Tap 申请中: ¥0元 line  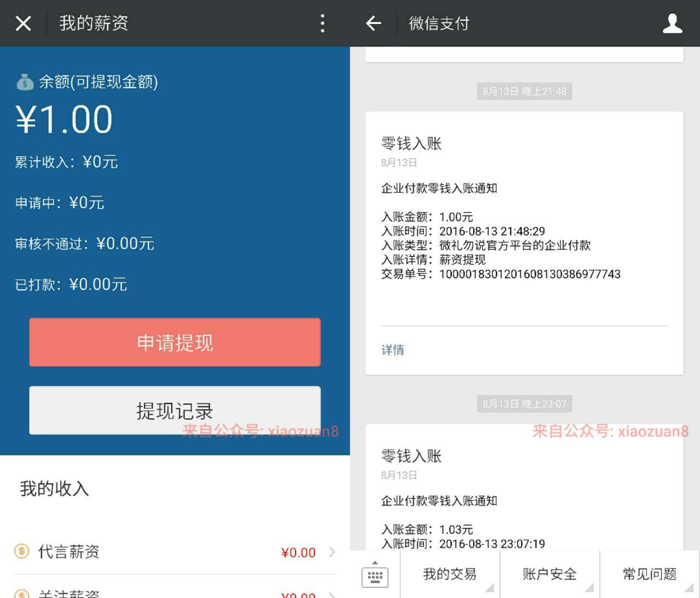tap(60, 203)
